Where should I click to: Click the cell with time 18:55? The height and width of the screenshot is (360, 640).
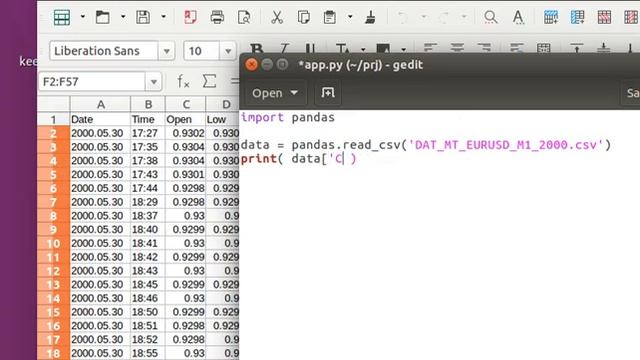click(148, 353)
